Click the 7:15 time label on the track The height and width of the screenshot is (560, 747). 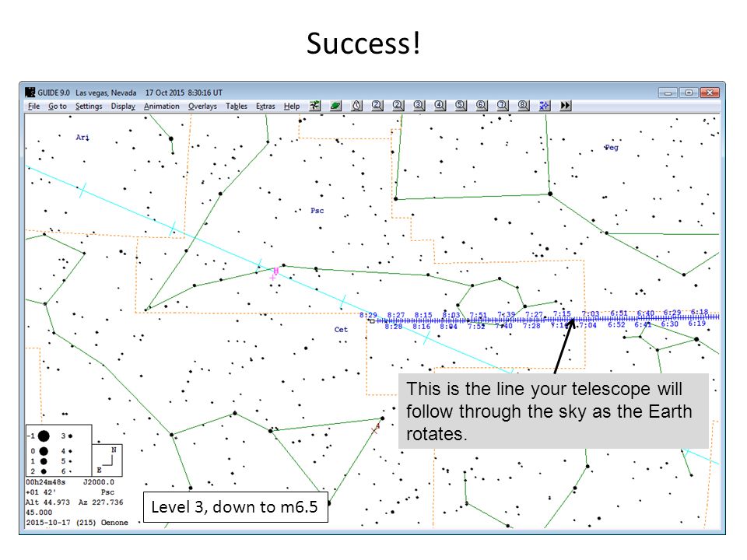(562, 313)
